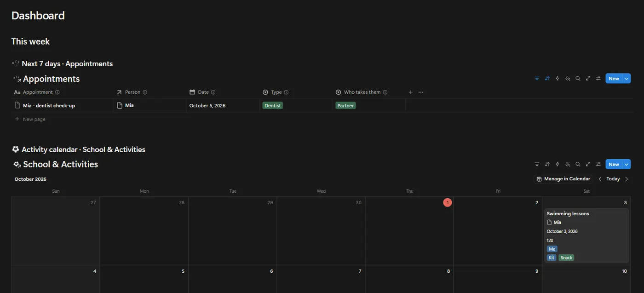Click the Appointments open-full-page arrows icon
This screenshot has height=293, width=644.
(x=588, y=79)
